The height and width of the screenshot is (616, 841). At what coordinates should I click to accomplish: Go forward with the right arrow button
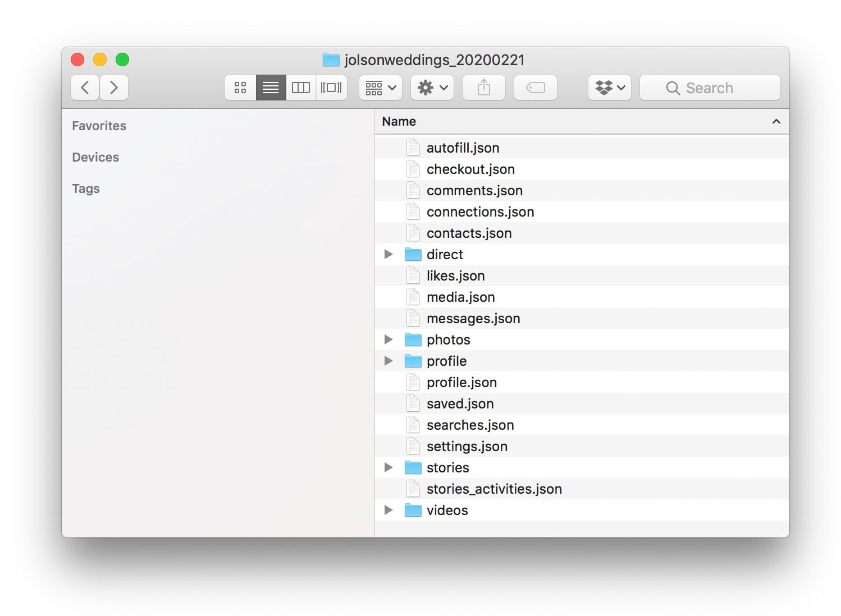[114, 88]
